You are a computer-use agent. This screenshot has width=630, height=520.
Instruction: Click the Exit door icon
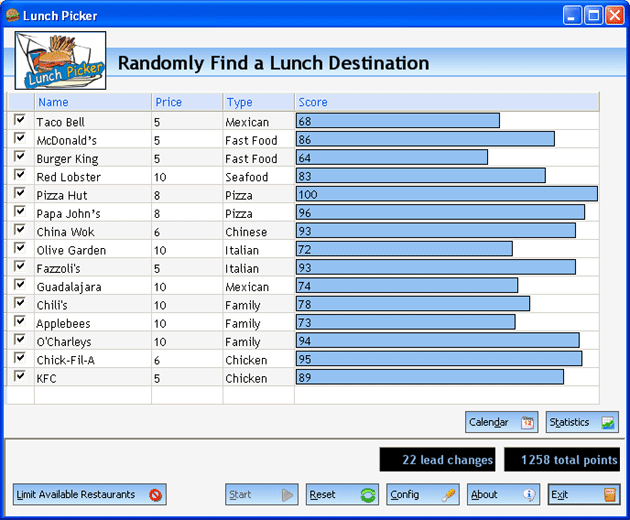pyautogui.click(x=610, y=495)
